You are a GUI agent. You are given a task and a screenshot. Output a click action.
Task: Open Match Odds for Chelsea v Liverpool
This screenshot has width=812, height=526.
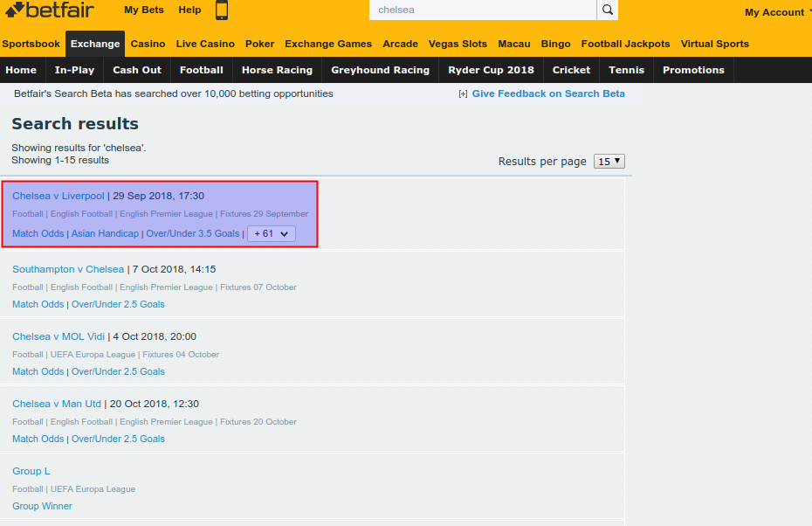click(x=38, y=233)
